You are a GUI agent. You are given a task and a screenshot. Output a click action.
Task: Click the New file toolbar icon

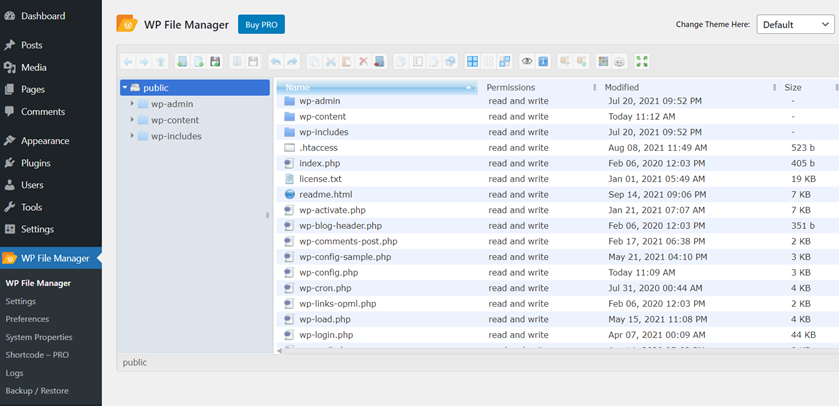(199, 62)
